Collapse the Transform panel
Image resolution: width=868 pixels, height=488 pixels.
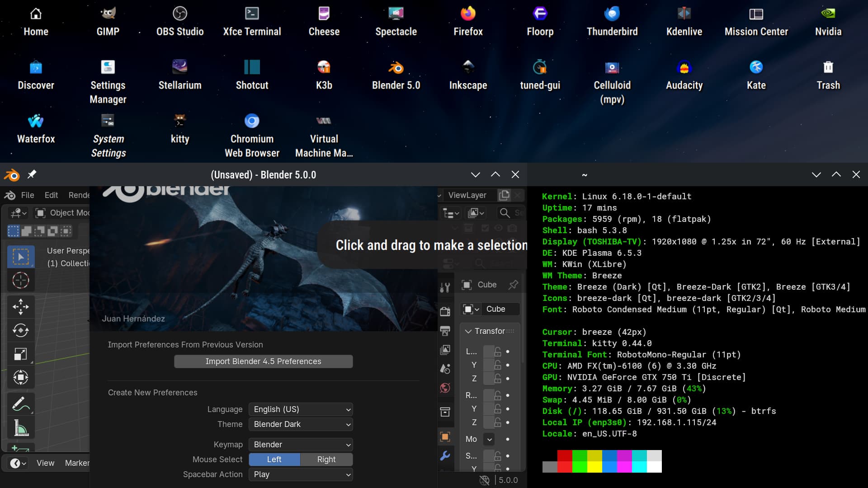point(469,331)
